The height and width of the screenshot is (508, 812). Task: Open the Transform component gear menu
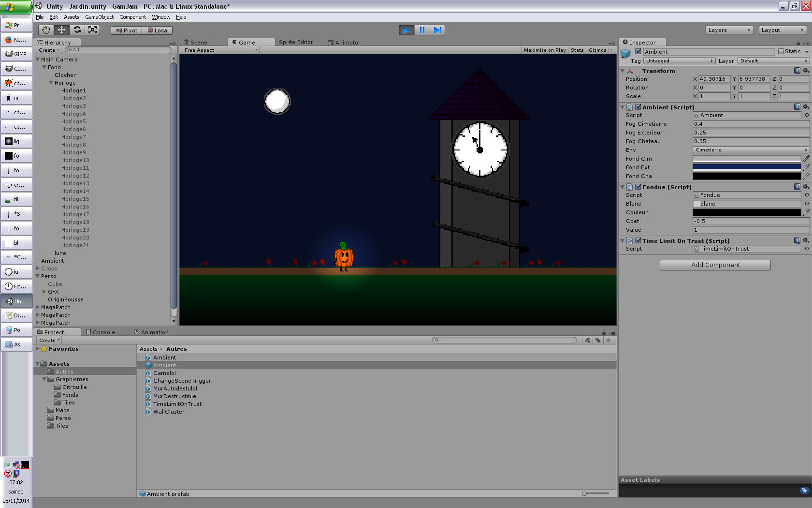806,71
